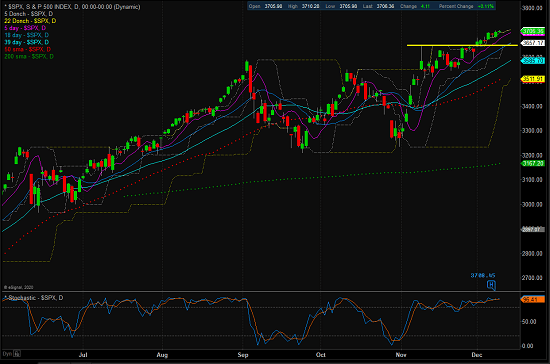Click the small icon next to Dyn
The height and width of the screenshot is (364, 550).
[17, 353]
